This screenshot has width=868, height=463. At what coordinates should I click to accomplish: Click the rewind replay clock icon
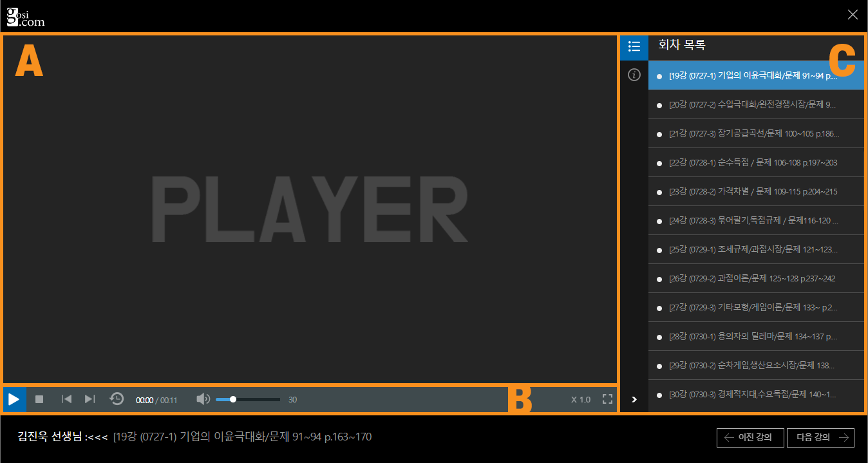(117, 399)
